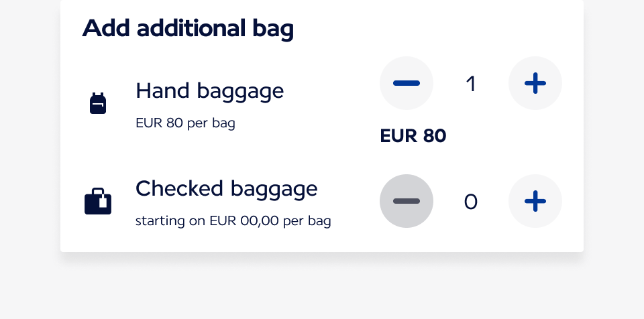
Task: Click the checked baggage suitcase icon
Action: (x=98, y=202)
